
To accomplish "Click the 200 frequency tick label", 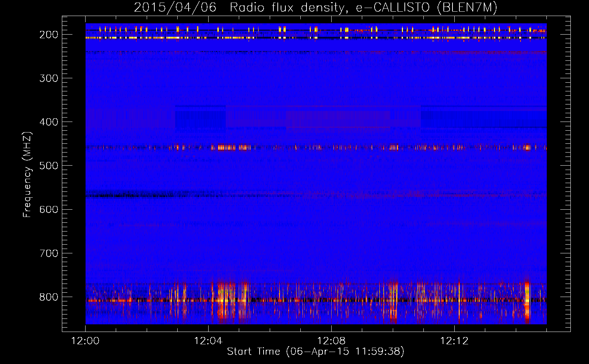I will (x=49, y=35).
